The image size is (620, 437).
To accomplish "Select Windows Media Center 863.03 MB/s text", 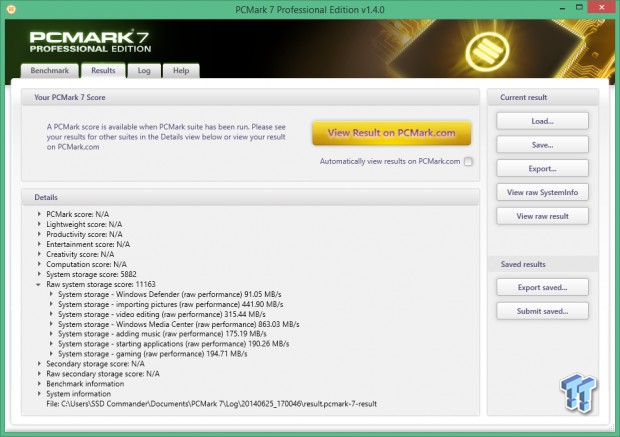I will click(x=179, y=324).
